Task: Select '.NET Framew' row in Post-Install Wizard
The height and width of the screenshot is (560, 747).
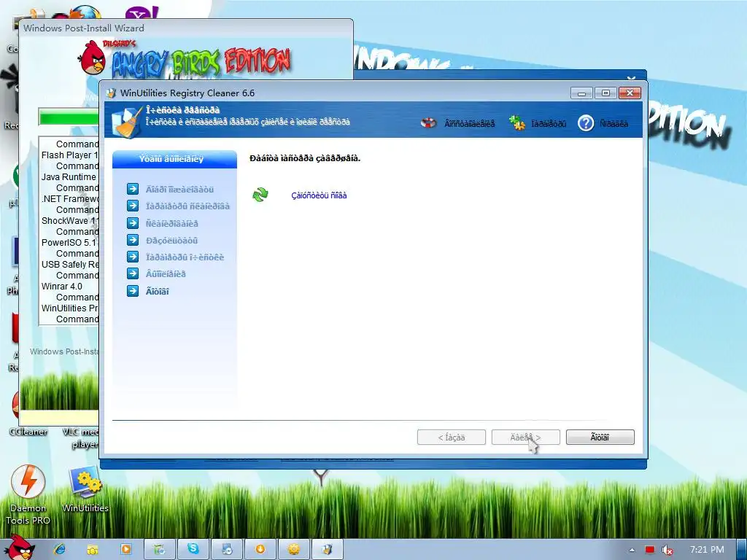Action: coord(69,198)
